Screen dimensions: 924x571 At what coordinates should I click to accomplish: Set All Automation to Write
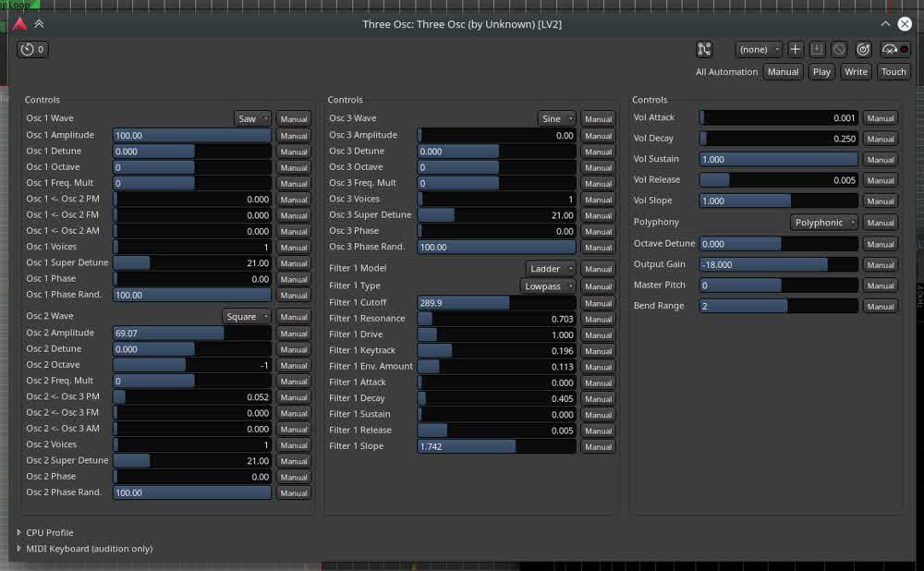click(856, 72)
